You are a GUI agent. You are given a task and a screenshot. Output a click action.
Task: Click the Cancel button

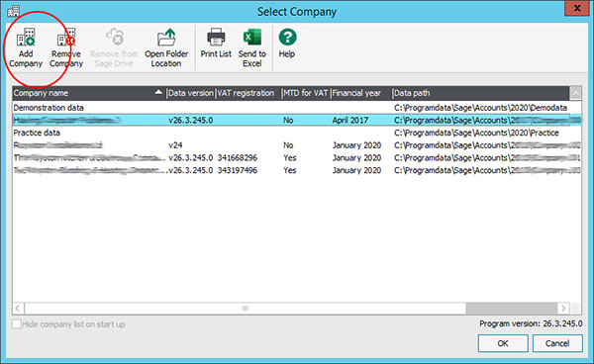(x=557, y=343)
